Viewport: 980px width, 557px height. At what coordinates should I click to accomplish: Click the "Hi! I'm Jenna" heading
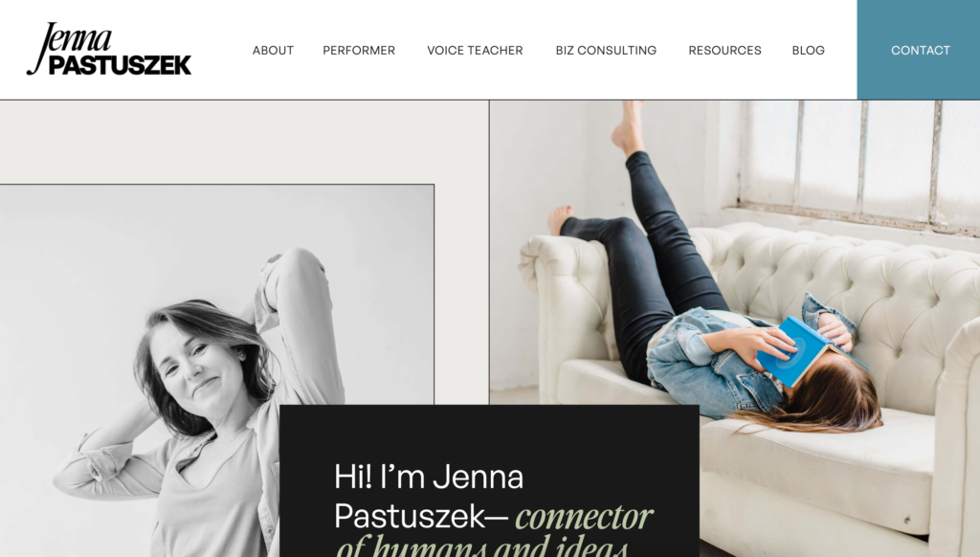[x=429, y=477]
